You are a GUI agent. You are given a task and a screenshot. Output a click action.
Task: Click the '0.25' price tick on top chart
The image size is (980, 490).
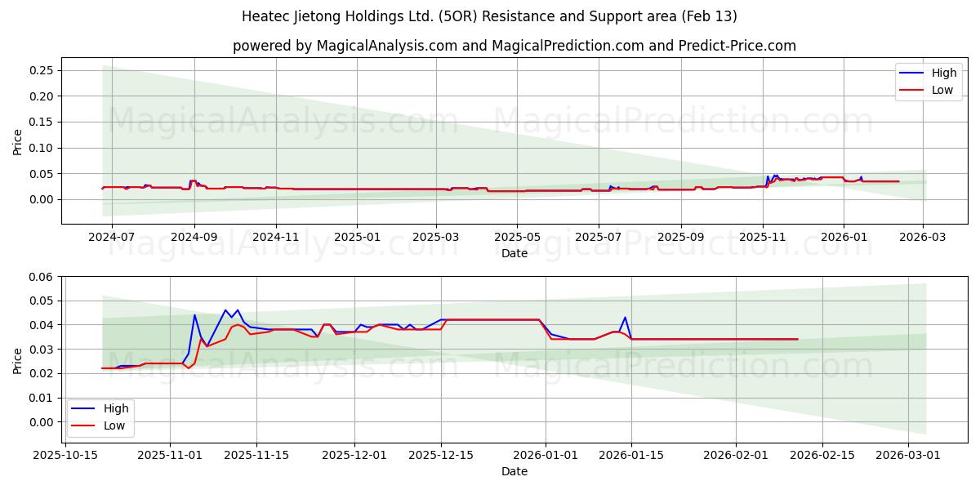(41, 70)
